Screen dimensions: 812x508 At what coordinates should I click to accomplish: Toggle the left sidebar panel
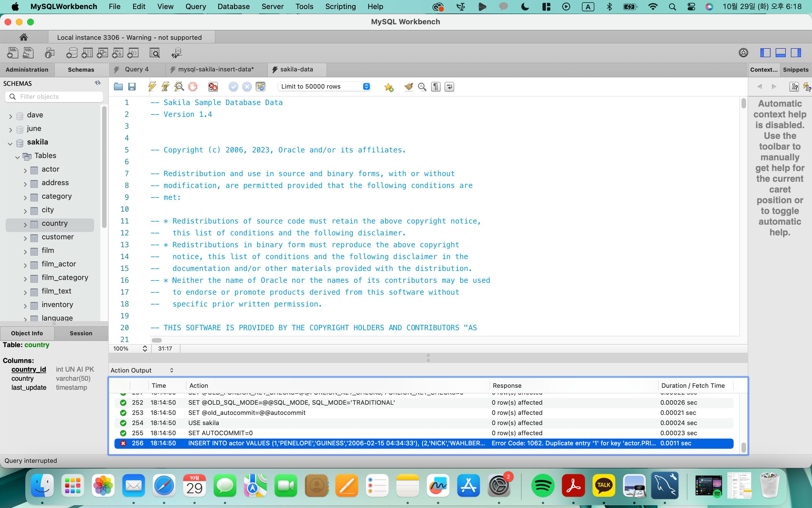[765, 53]
